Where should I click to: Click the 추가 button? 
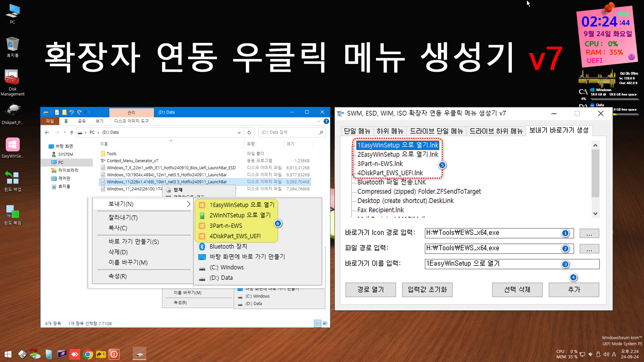[574, 290]
